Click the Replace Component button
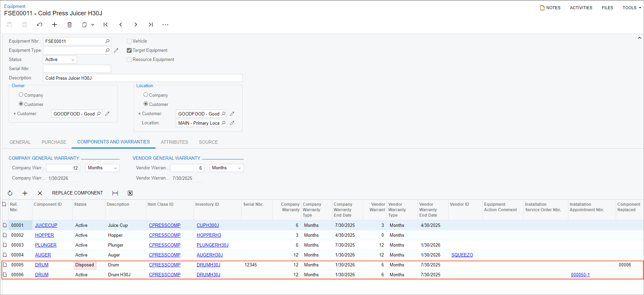644x295 pixels. (77, 193)
